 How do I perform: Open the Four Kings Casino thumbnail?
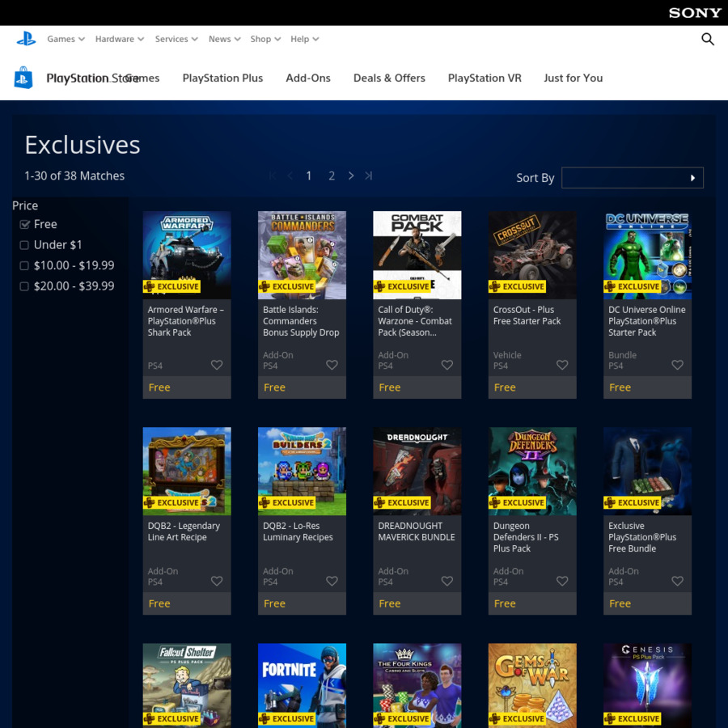[417, 685]
